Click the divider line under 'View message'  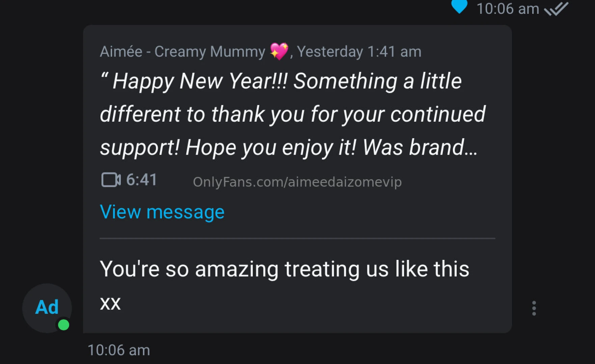[297, 238]
